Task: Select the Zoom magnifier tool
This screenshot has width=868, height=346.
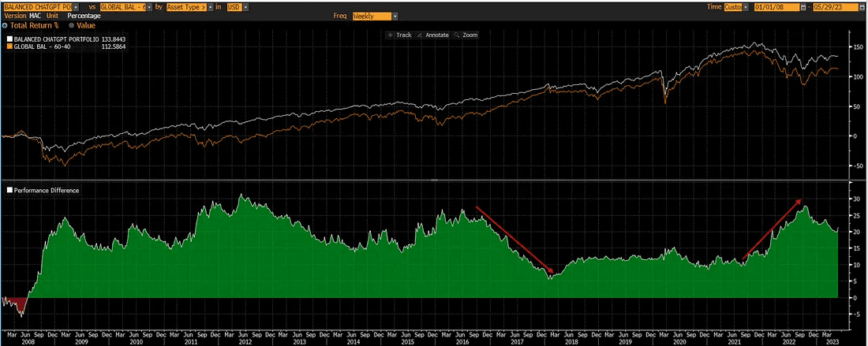Action: (466, 35)
